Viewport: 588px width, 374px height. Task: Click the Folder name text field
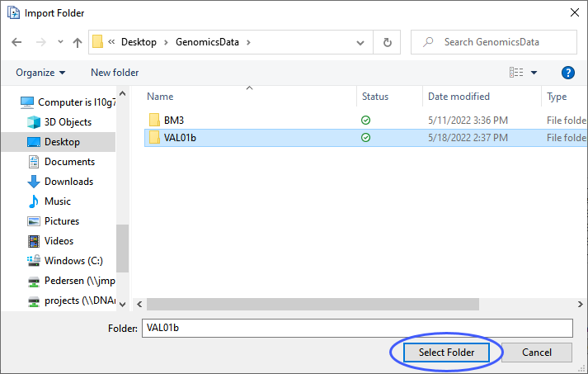(357, 329)
